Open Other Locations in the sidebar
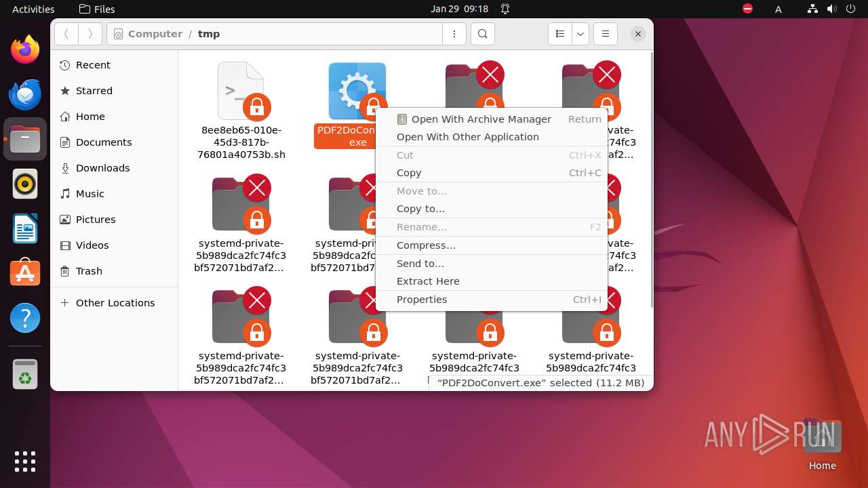868x488 pixels. coord(114,303)
